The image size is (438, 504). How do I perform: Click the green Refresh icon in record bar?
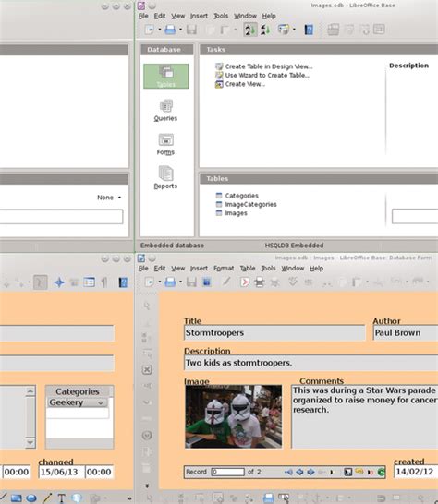click(x=381, y=472)
